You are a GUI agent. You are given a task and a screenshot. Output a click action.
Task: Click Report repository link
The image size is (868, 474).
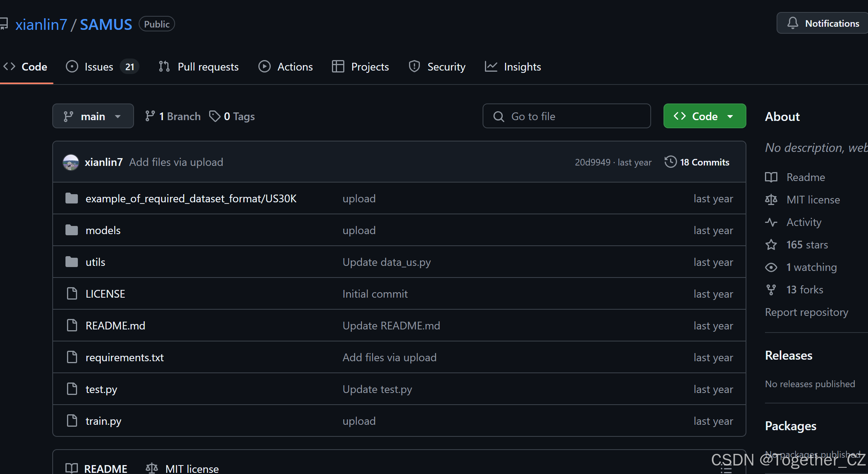[x=806, y=312]
